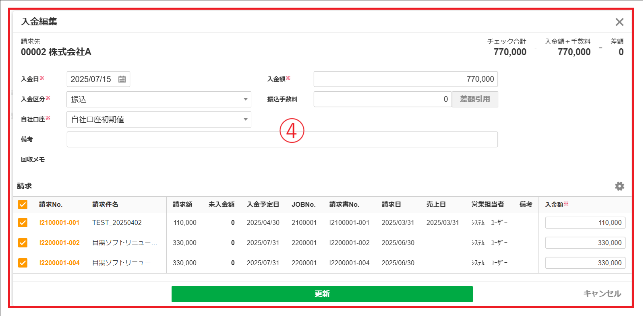Uncheck row I2200001-002 checkbox
Screen dimensions: 644x317
(23, 243)
